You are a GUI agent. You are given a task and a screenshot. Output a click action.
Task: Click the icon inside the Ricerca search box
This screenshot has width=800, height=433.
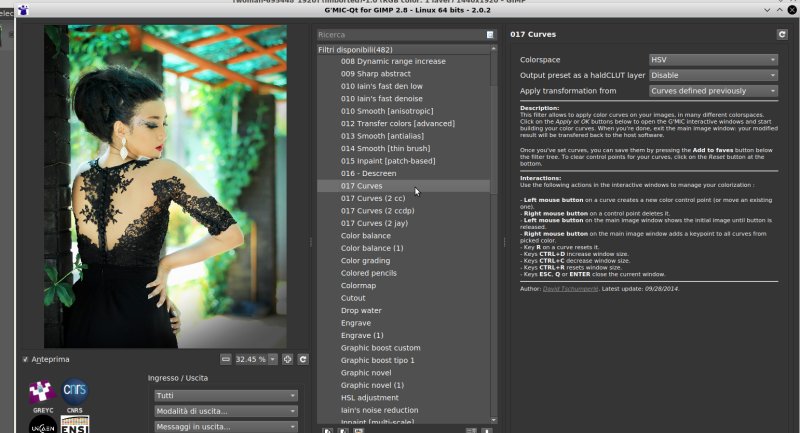490,35
